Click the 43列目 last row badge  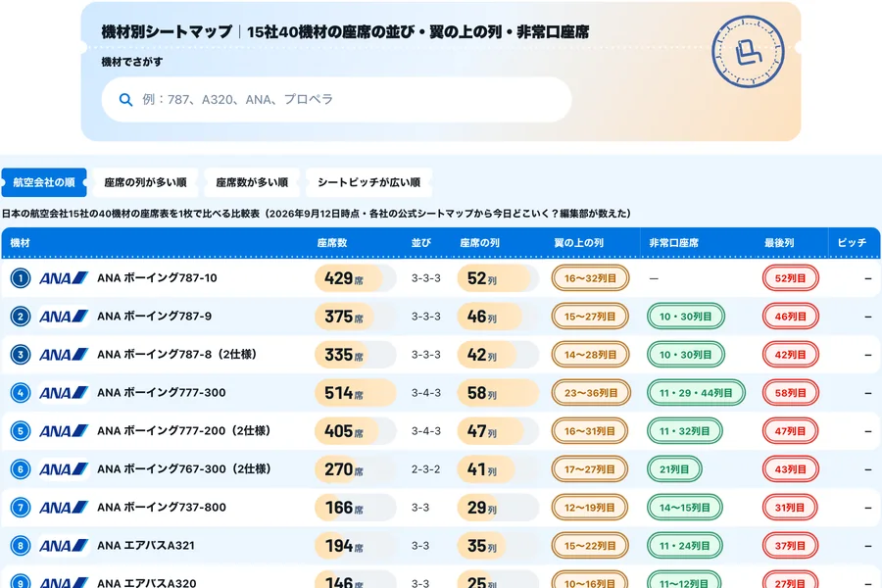click(790, 469)
